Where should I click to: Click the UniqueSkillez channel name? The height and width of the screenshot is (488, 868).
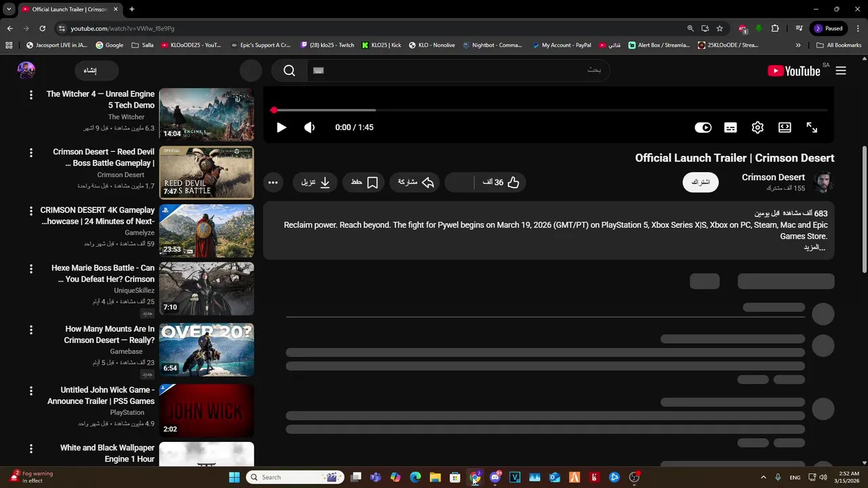134,291
